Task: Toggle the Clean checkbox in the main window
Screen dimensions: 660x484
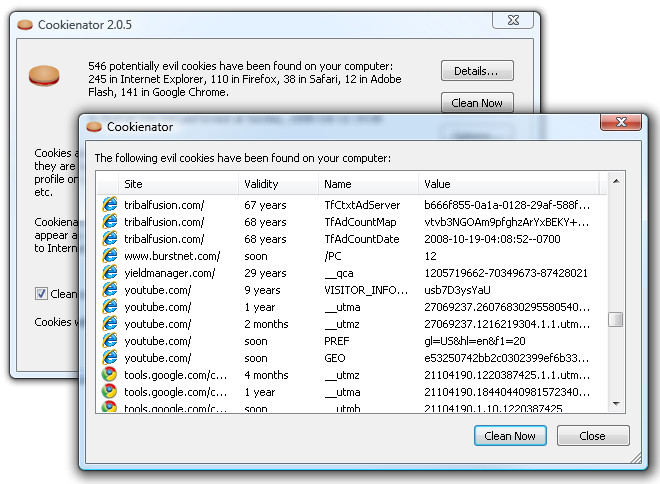Action: tap(41, 293)
